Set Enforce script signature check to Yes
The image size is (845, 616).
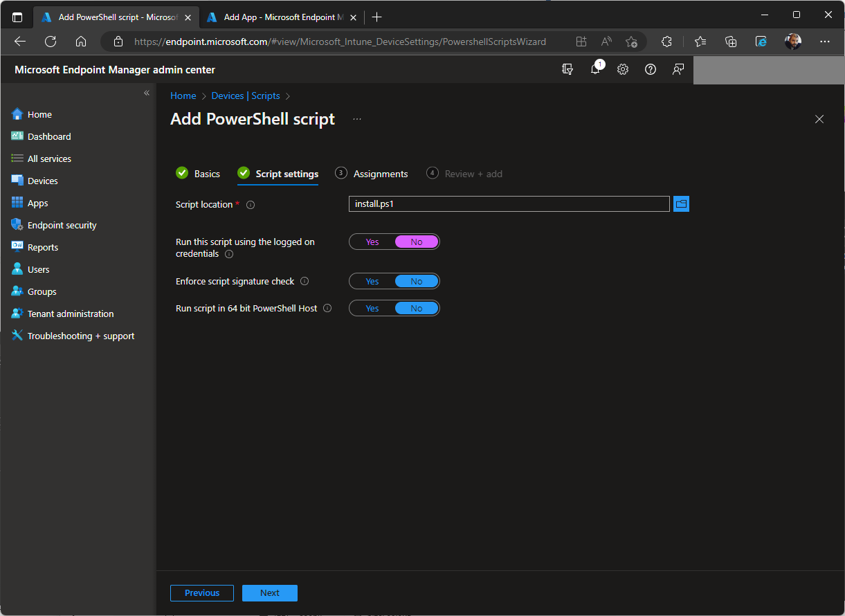click(x=372, y=282)
